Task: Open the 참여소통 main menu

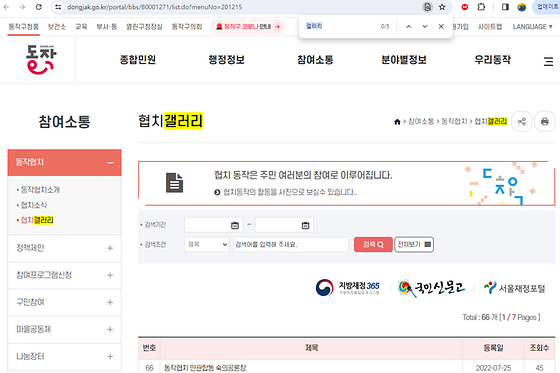Action: [315, 60]
